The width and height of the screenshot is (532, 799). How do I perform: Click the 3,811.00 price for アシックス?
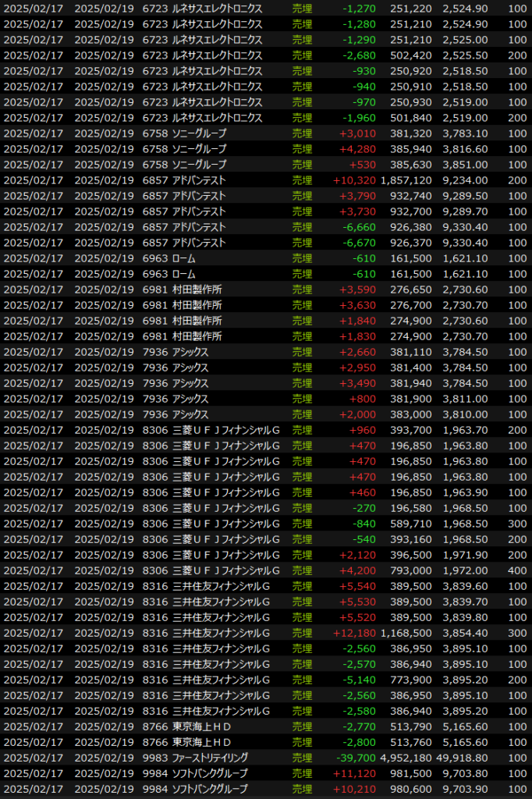466,399
